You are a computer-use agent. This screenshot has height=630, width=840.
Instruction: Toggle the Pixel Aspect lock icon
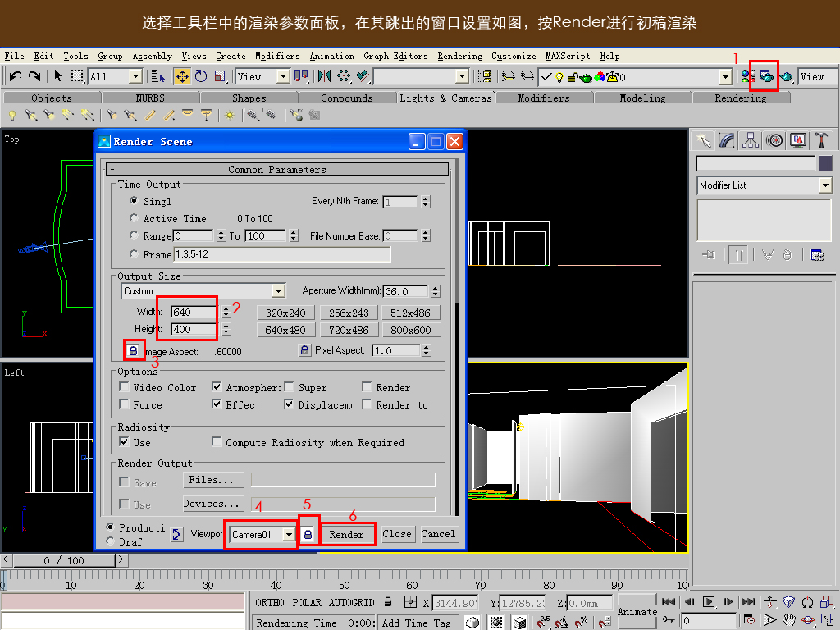pyautogui.click(x=304, y=350)
